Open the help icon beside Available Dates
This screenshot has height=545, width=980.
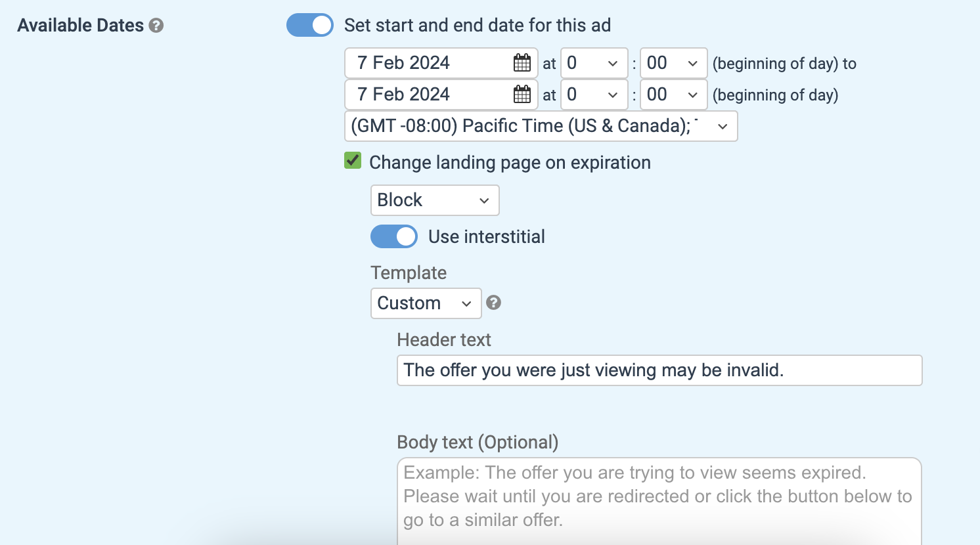point(156,26)
